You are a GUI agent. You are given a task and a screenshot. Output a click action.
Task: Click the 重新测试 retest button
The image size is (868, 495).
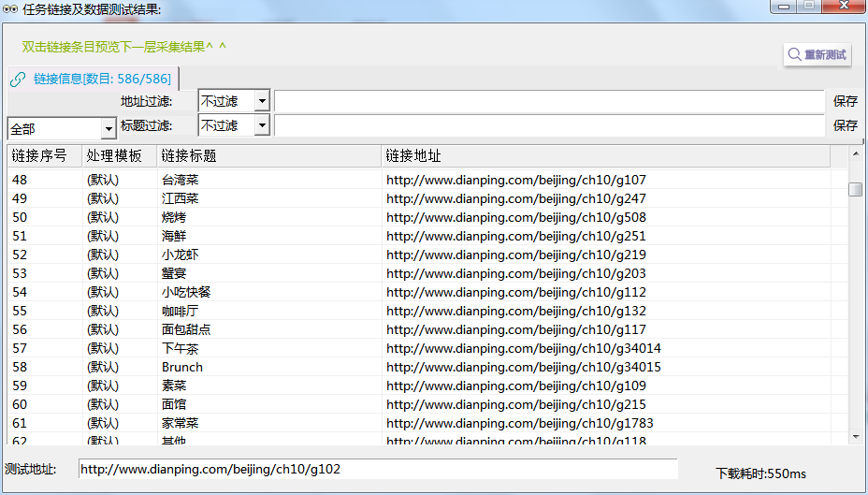click(x=817, y=54)
